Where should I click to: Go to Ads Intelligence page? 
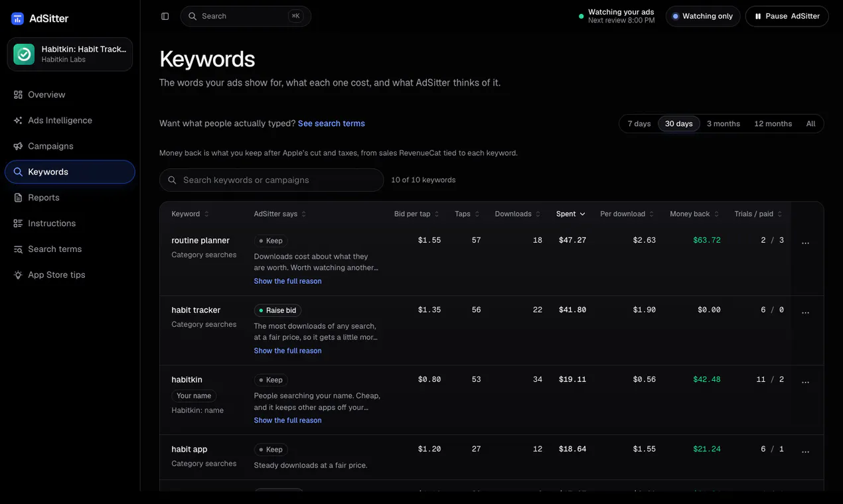[x=70, y=121]
